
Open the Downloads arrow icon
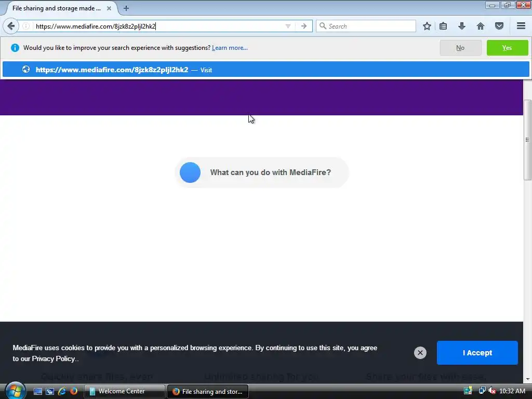point(462,26)
